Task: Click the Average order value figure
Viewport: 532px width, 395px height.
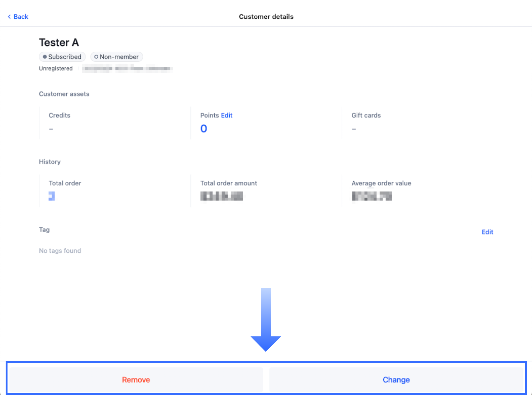Action: point(372,196)
